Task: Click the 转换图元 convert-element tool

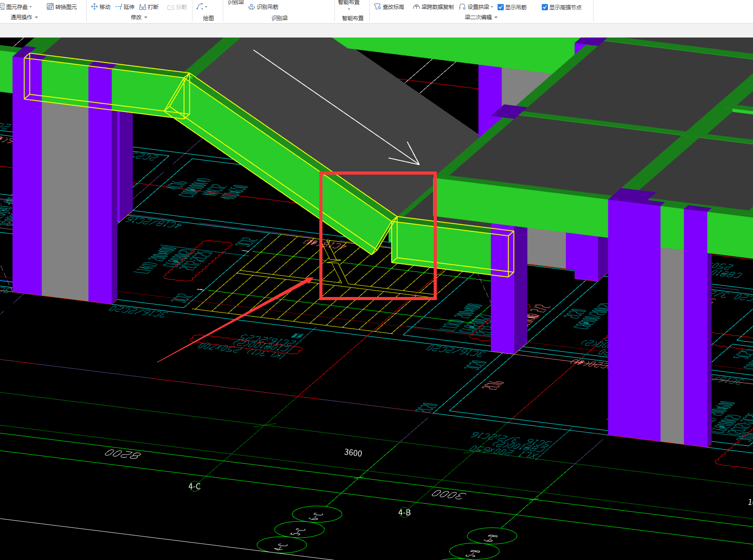Action: point(62,7)
